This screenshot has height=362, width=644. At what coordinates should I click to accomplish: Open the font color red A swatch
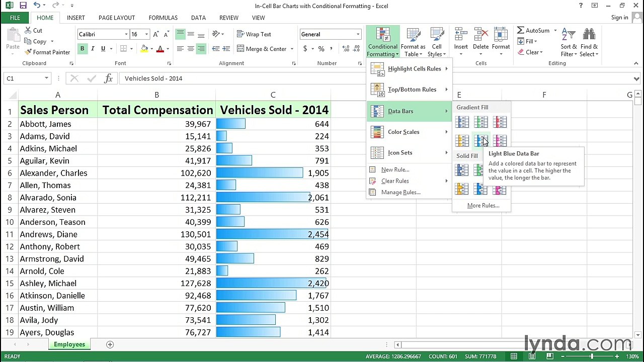pos(160,49)
